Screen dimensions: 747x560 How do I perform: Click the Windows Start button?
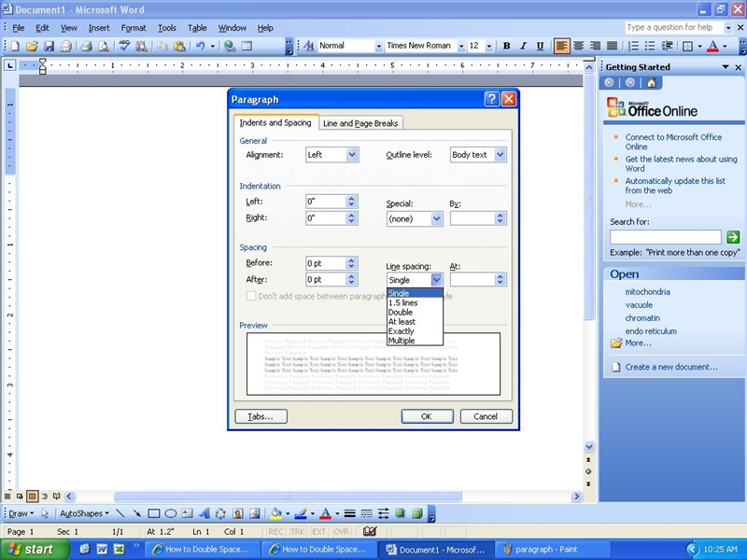click(34, 549)
